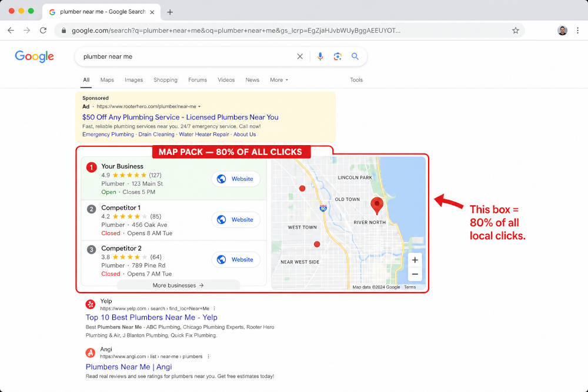Image resolution: width=588 pixels, height=392 pixels.
Task: Submit search with the magnifier icon
Action: click(x=355, y=56)
